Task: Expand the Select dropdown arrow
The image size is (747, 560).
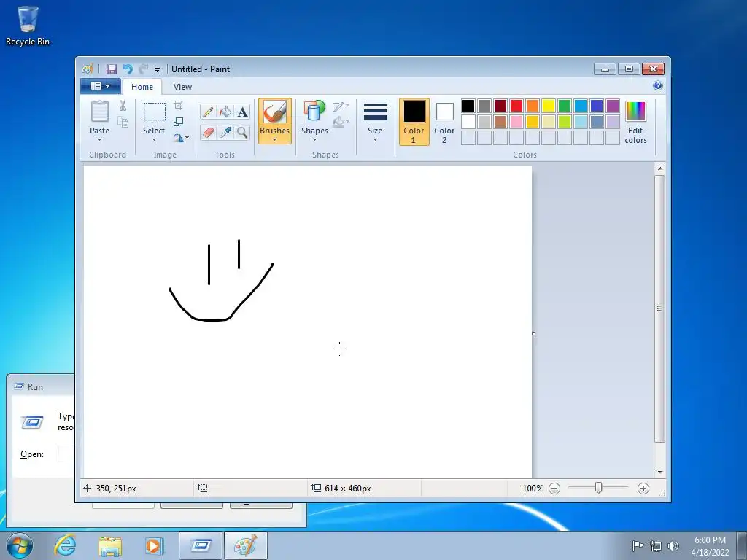Action: [x=154, y=140]
